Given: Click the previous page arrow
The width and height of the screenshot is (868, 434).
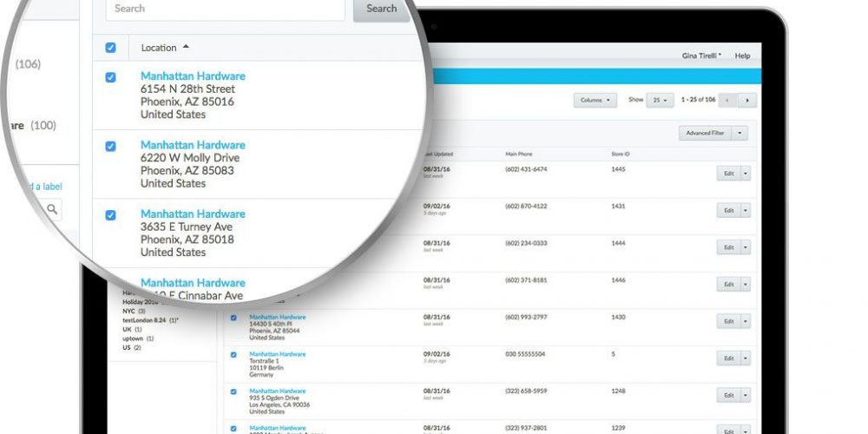Looking at the screenshot, I should click(728, 101).
